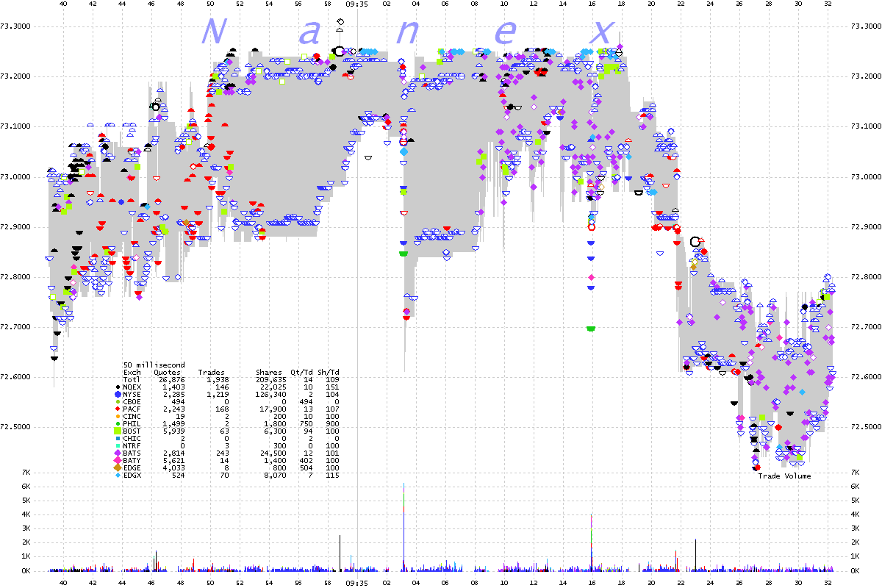Click the red PACF legend diamond

click(118, 408)
